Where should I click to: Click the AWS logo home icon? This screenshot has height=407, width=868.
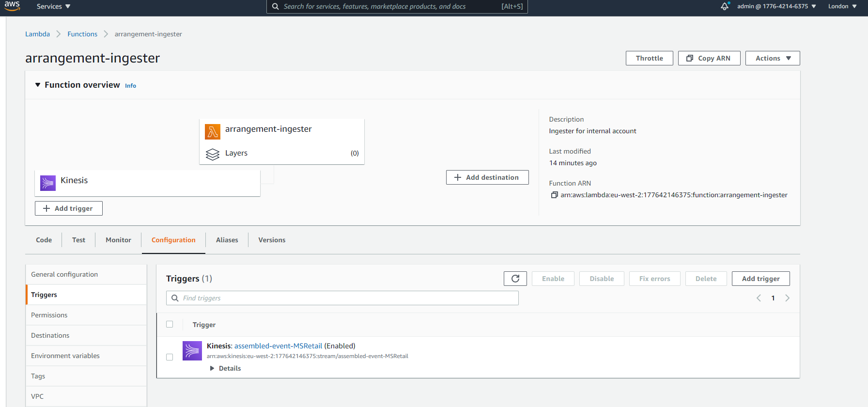pos(13,6)
